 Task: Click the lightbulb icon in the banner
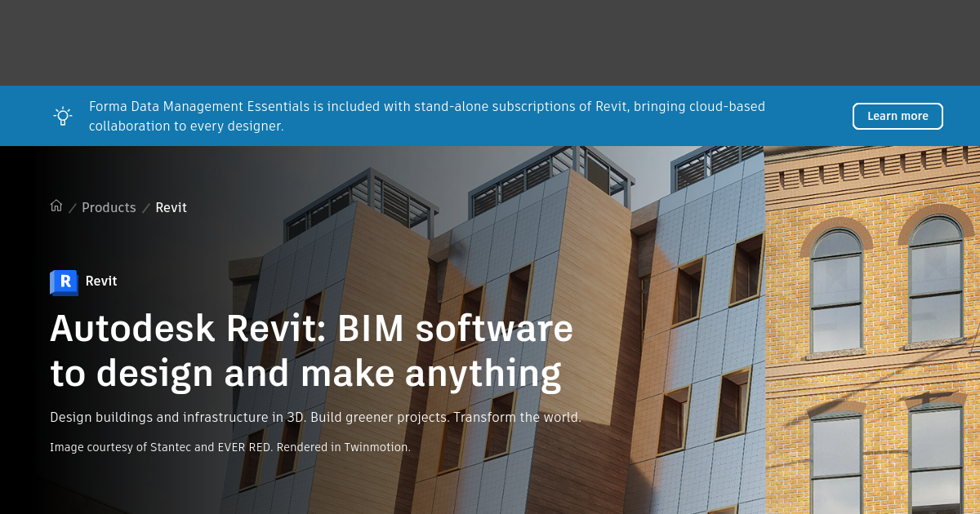[x=63, y=116]
